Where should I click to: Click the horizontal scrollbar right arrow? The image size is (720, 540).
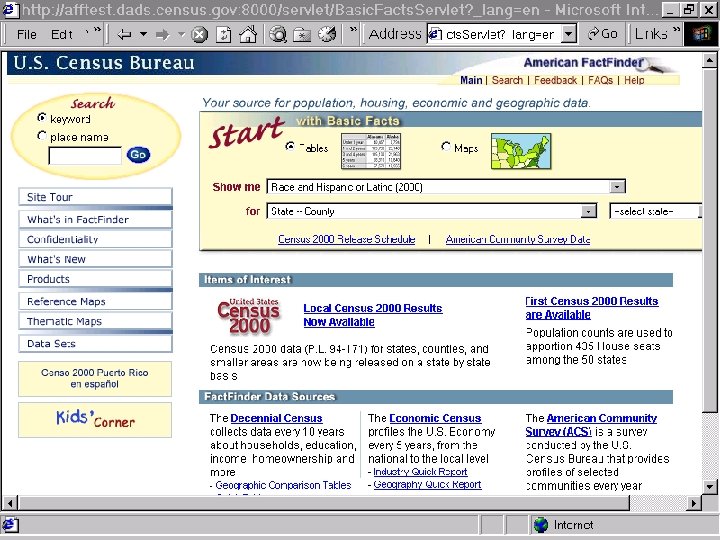tap(693, 503)
